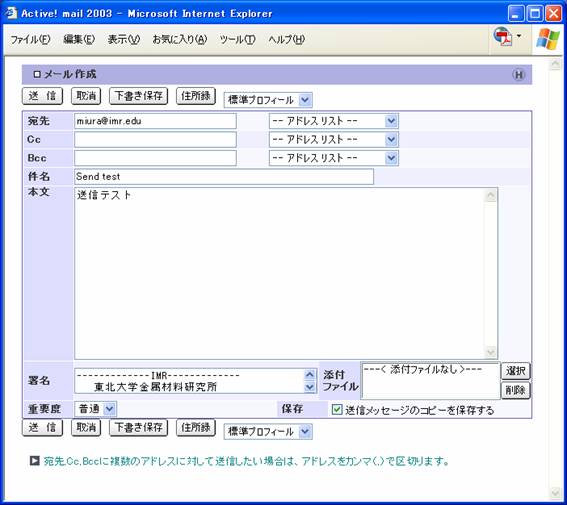Open the ヘルプ(H) menu
The width and height of the screenshot is (567, 505).
pos(286,39)
